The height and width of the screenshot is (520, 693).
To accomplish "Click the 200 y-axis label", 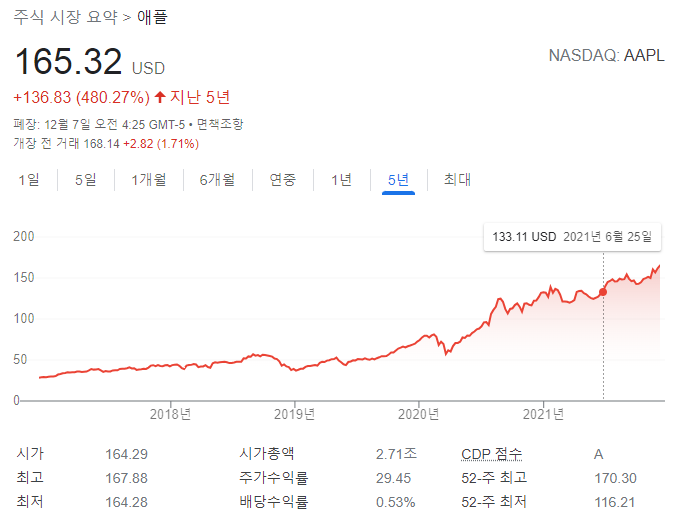I will coord(24,237).
